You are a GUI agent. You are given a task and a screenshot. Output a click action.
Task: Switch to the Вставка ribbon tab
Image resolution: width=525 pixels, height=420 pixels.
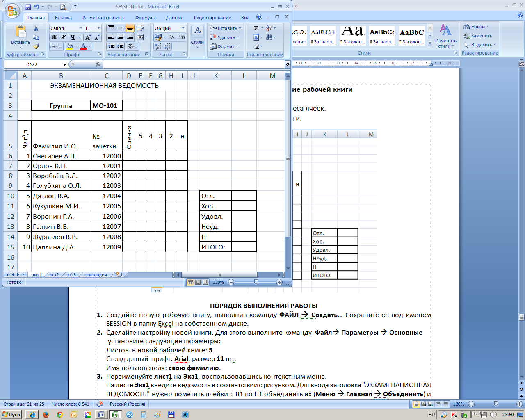point(63,18)
